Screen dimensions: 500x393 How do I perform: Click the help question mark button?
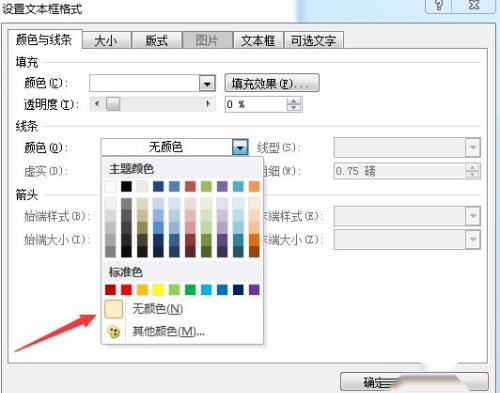[439, 5]
